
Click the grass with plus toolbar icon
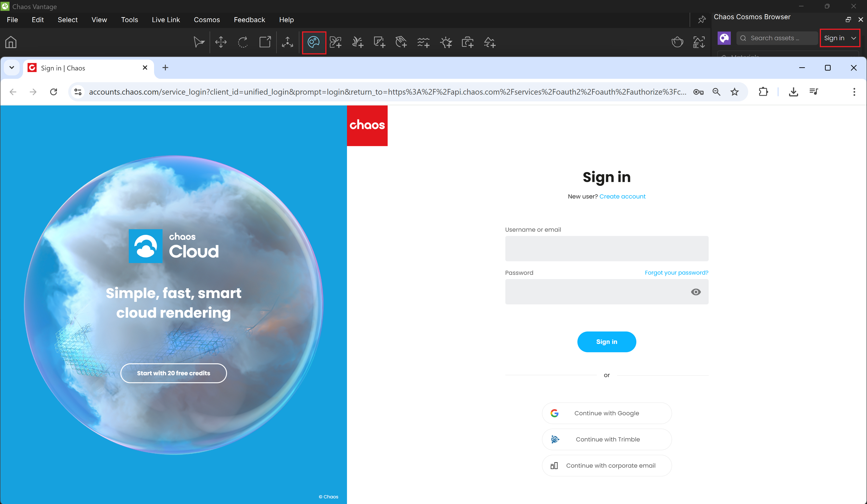pos(357,42)
